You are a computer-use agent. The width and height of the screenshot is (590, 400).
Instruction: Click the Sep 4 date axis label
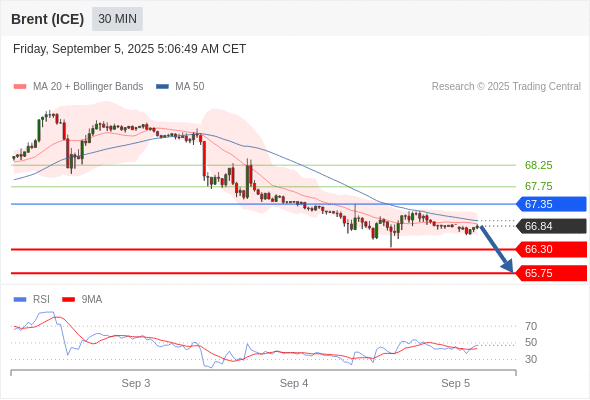[294, 383]
